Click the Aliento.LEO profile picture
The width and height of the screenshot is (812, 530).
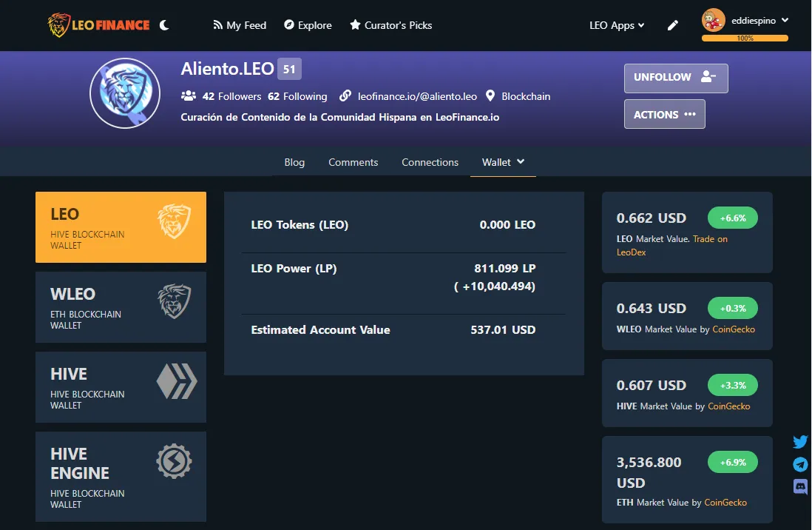point(125,93)
